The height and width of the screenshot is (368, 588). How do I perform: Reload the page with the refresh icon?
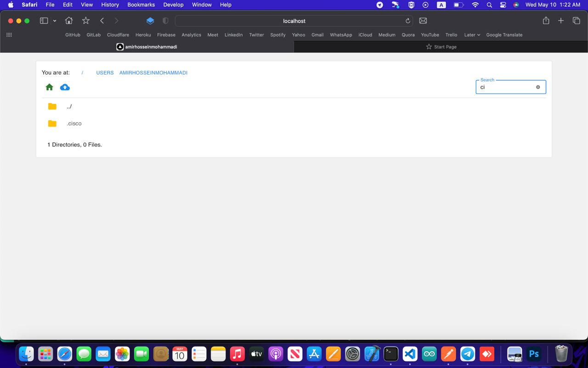click(407, 21)
